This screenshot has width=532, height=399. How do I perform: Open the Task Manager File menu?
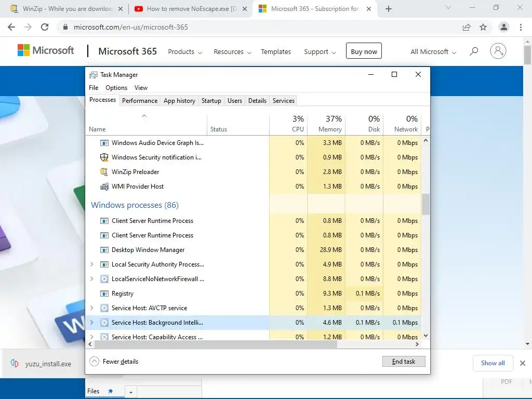point(94,87)
